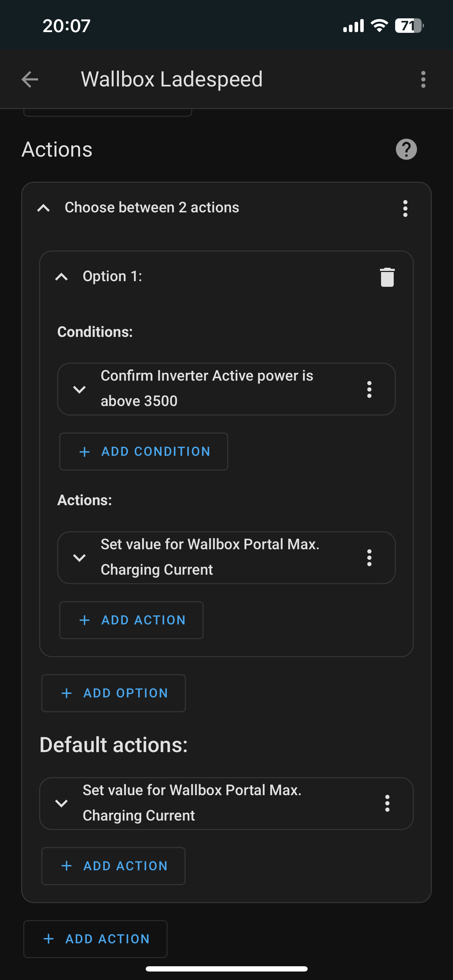Tap the Wallbox Ladespeed title
Viewport: 453px width, 980px height.
tap(171, 79)
